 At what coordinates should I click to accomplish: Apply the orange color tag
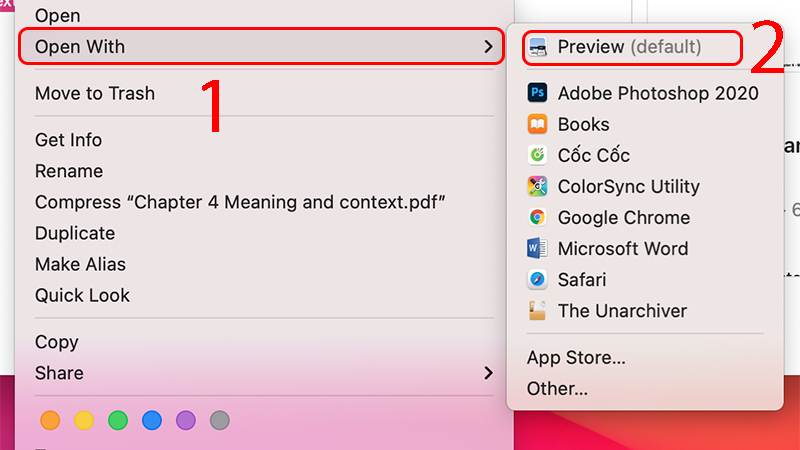[x=50, y=420]
